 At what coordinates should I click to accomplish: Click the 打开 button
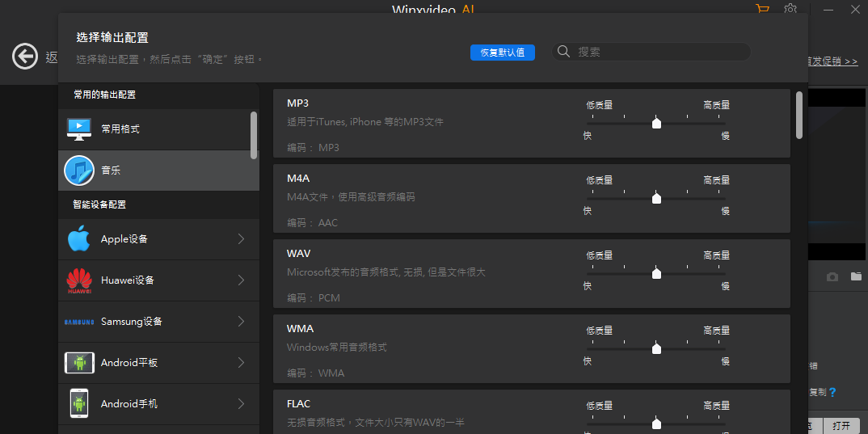point(841,426)
